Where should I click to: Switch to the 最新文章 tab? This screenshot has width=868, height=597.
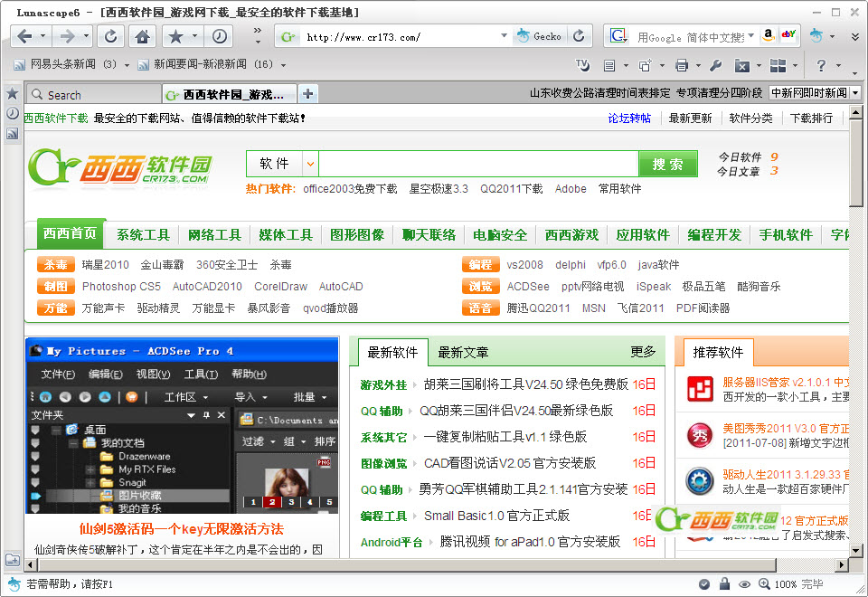coord(463,352)
